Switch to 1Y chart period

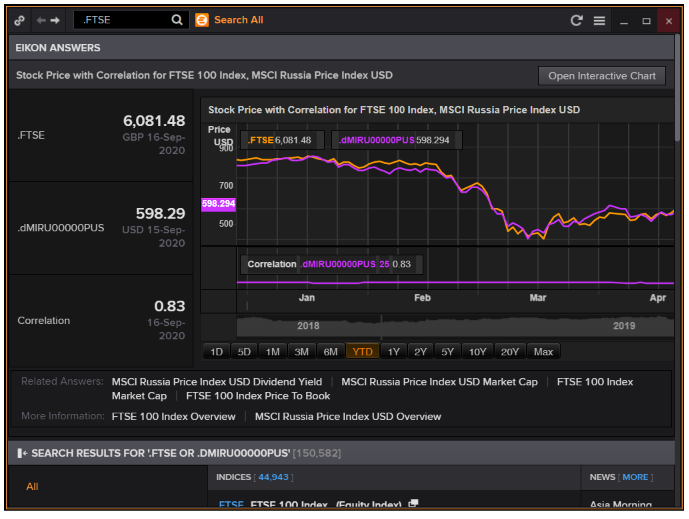[x=393, y=351]
